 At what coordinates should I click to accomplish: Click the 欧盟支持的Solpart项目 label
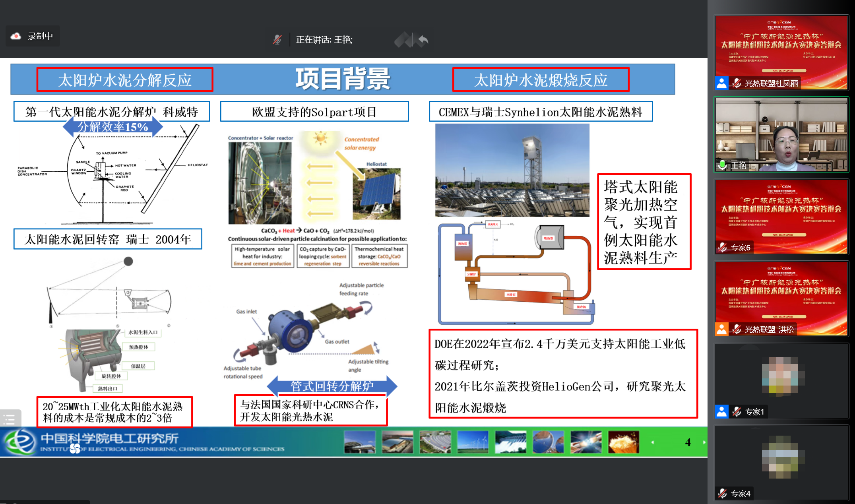314,112
